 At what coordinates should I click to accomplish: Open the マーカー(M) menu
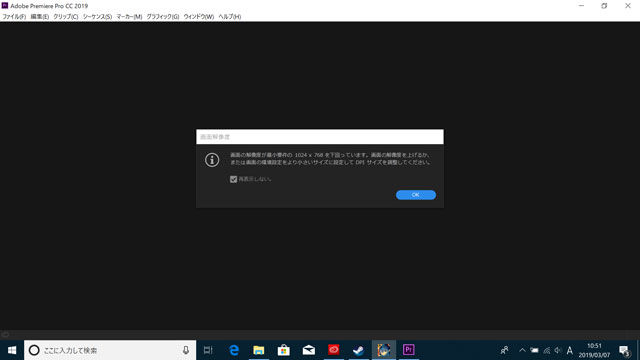point(129,17)
